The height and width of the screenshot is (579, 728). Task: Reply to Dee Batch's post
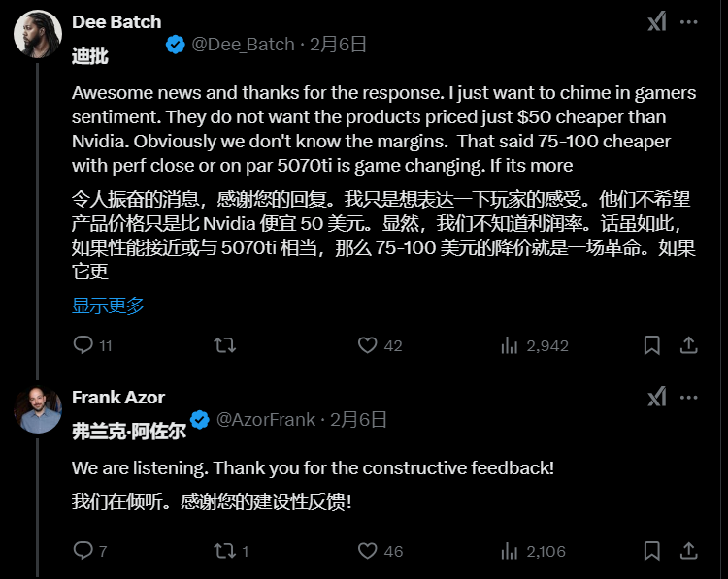(83, 345)
